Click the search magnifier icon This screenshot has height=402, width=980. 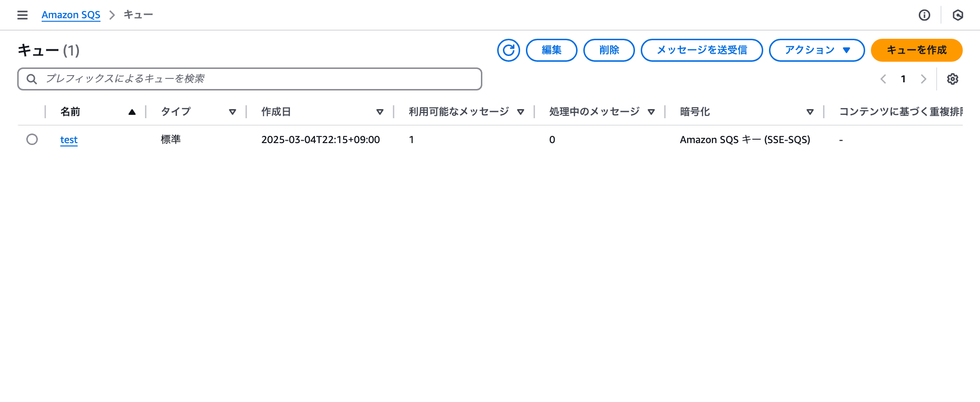point(32,79)
